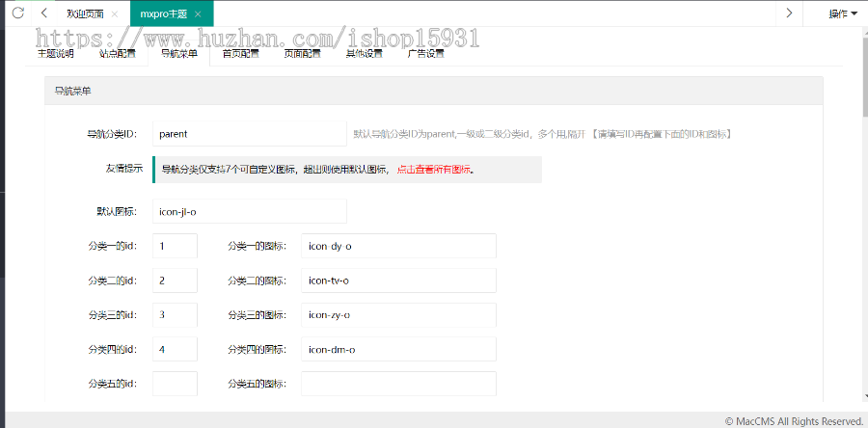Open the 广告设置 tab
868x428 pixels.
pyautogui.click(x=425, y=54)
